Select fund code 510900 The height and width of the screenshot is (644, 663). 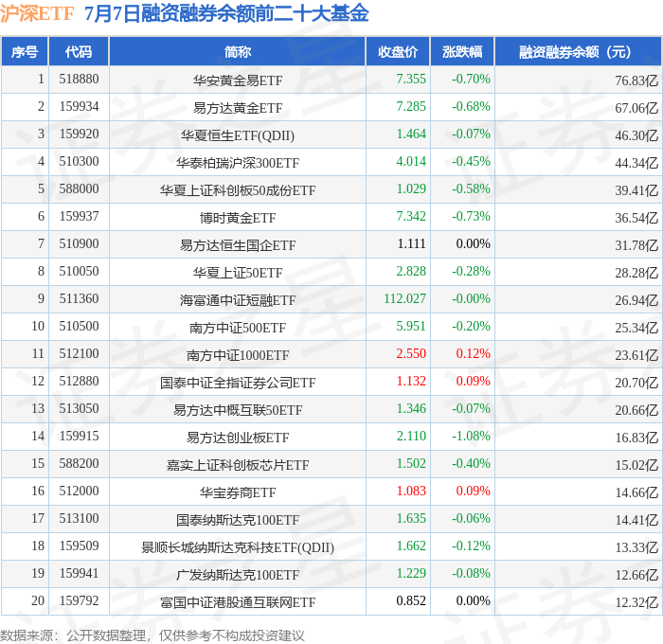click(x=79, y=244)
